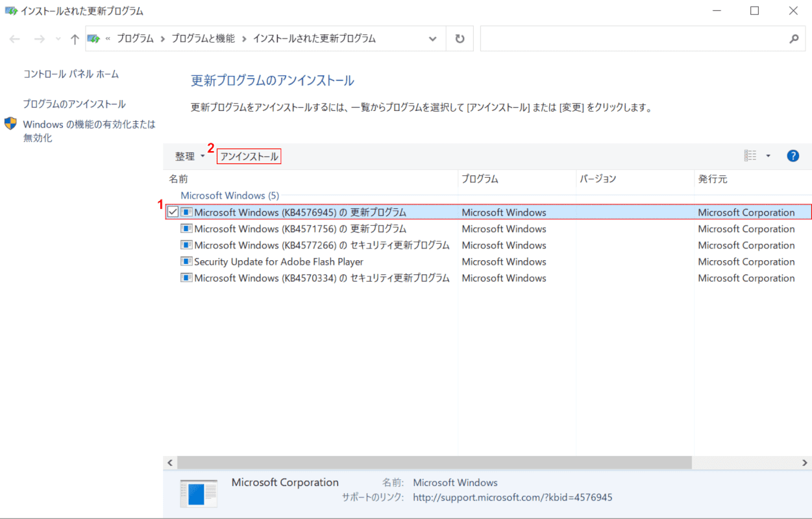This screenshot has width=812, height=519.
Task: Click the Back navigation arrow
Action: [14, 39]
